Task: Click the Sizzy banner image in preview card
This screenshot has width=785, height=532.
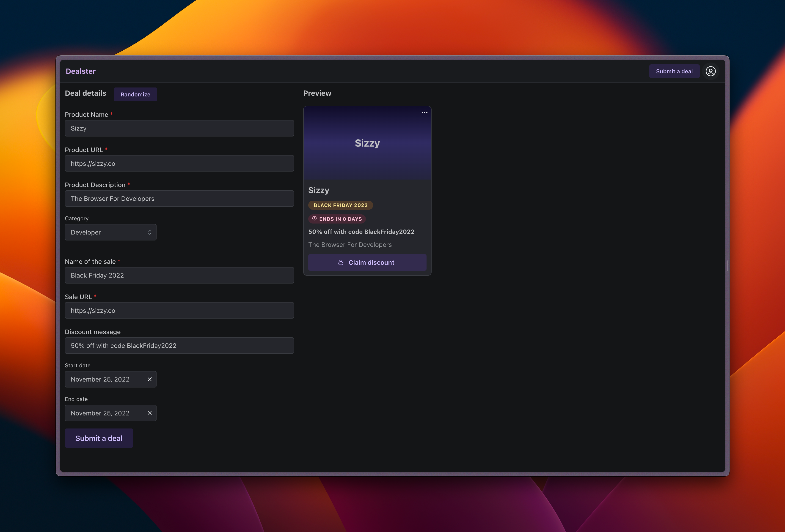Action: pos(367,143)
